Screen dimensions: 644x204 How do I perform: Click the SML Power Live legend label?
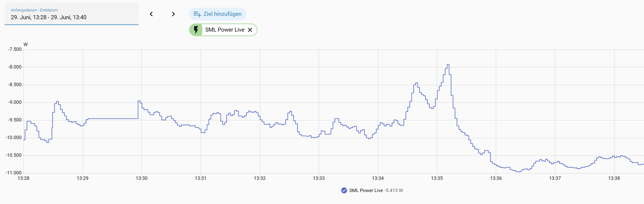(366, 190)
